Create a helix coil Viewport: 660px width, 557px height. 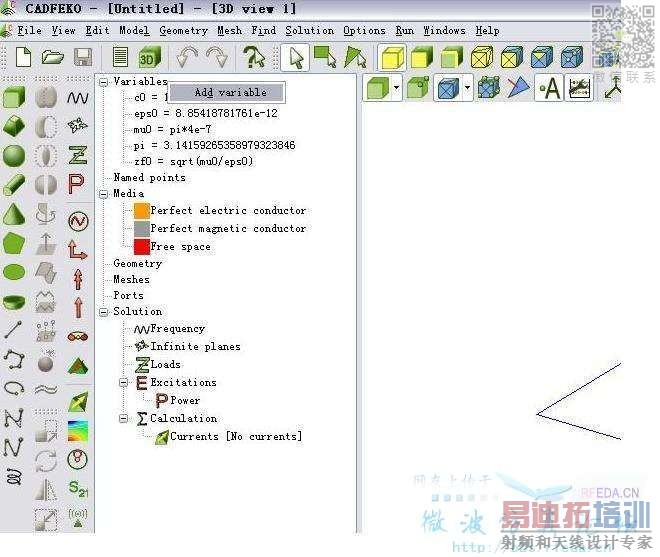14,477
